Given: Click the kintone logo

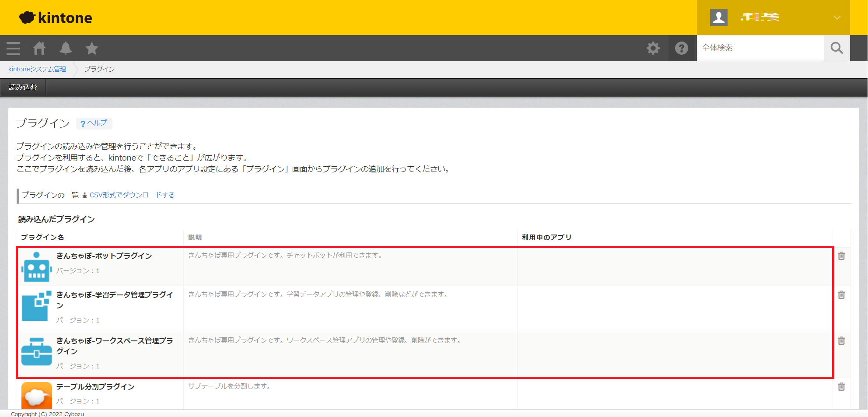Looking at the screenshot, I should click(x=56, y=18).
